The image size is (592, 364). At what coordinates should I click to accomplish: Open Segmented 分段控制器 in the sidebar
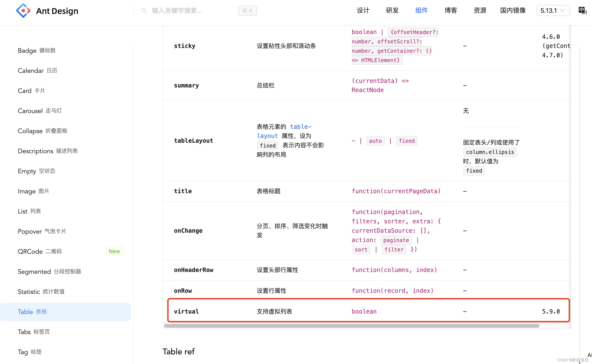[49, 272]
